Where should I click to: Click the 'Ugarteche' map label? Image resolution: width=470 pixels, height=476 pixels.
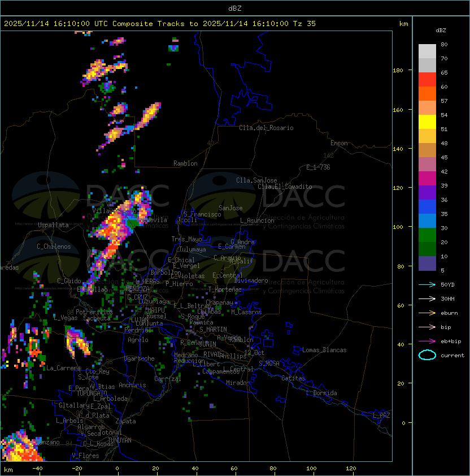(140, 358)
